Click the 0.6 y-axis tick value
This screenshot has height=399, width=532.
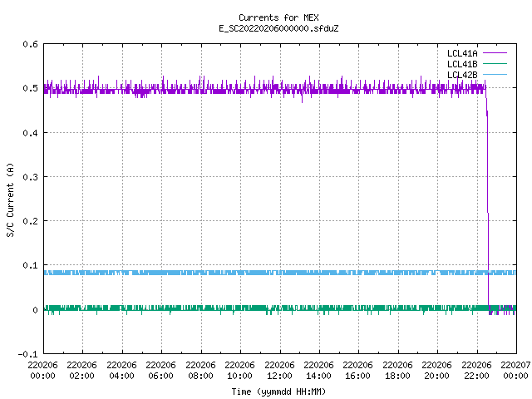coord(30,44)
